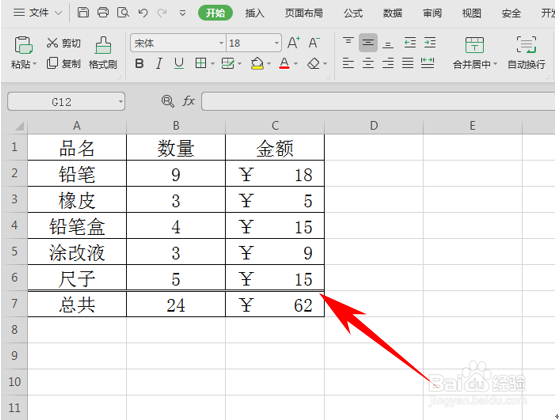Click the name box showing G12
The width and height of the screenshot is (559, 420).
coord(66,102)
